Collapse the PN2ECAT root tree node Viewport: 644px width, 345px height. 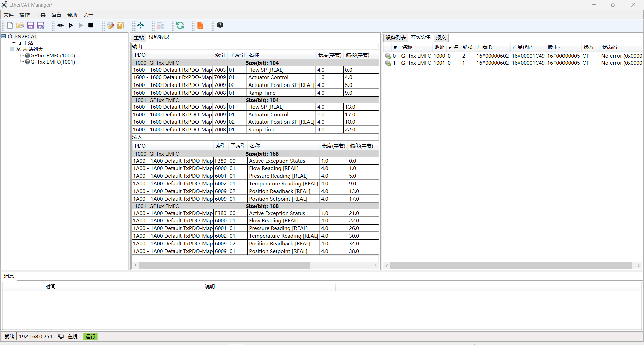[x=4, y=36]
